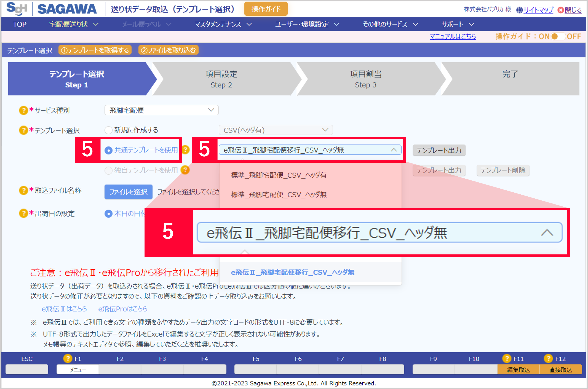Click the F11 help icon

pos(507,359)
